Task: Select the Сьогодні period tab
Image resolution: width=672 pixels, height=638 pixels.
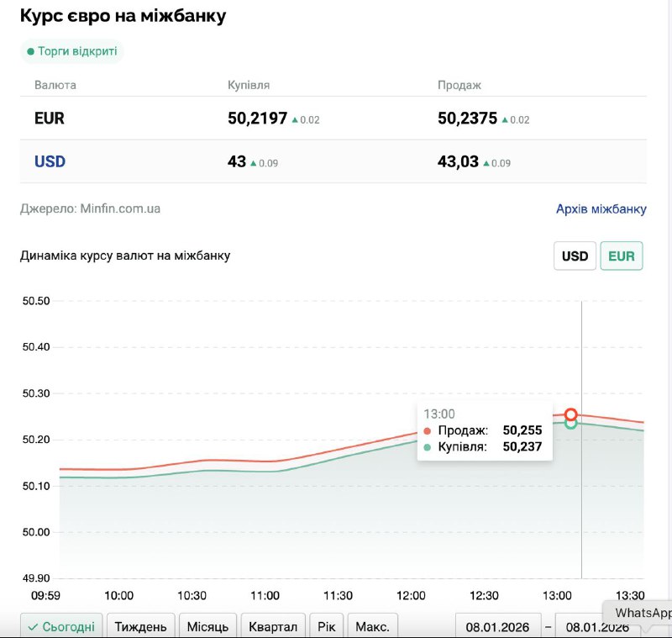Action: tap(61, 626)
